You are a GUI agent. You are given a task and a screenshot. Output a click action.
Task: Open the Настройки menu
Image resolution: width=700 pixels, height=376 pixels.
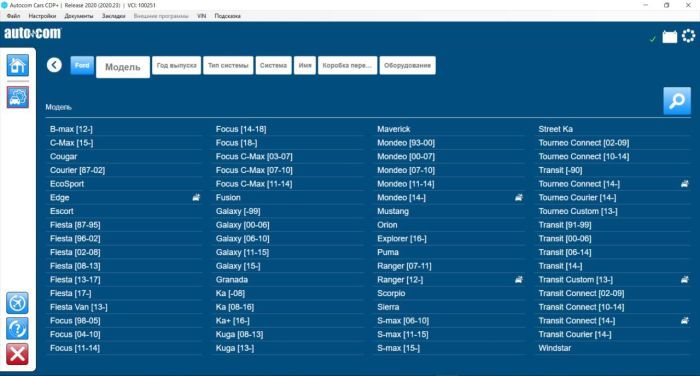[x=42, y=16]
